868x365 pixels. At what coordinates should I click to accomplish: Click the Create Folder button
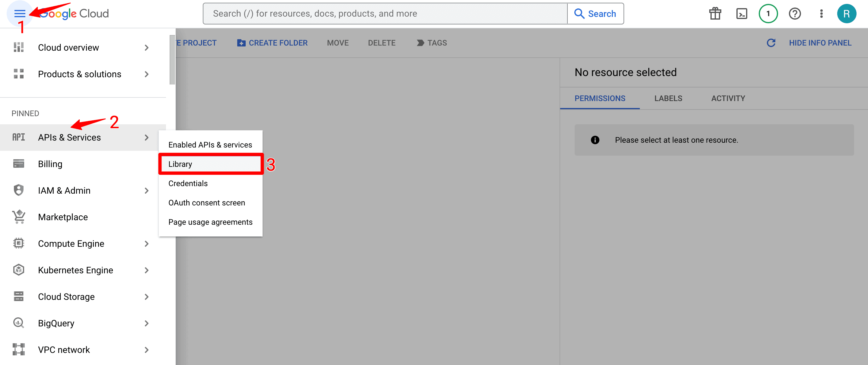point(272,43)
